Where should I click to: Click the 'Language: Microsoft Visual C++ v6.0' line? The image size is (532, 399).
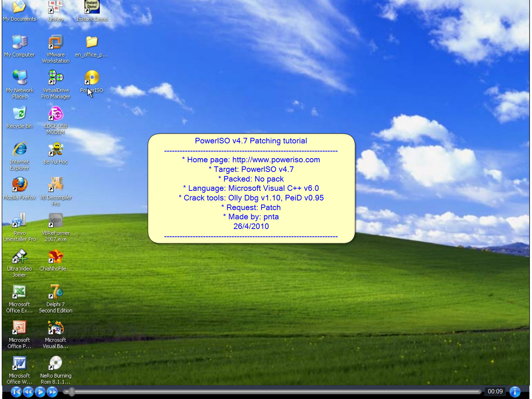pos(251,188)
